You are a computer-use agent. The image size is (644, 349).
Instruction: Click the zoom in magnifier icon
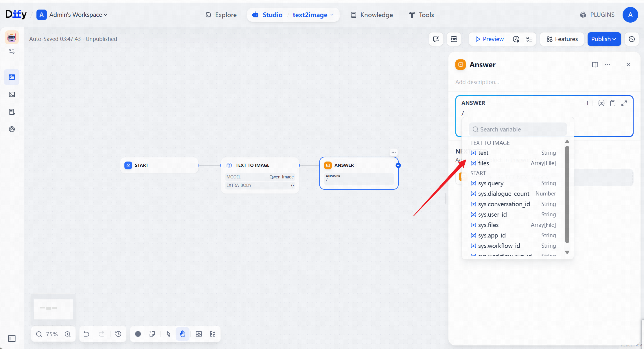click(68, 334)
